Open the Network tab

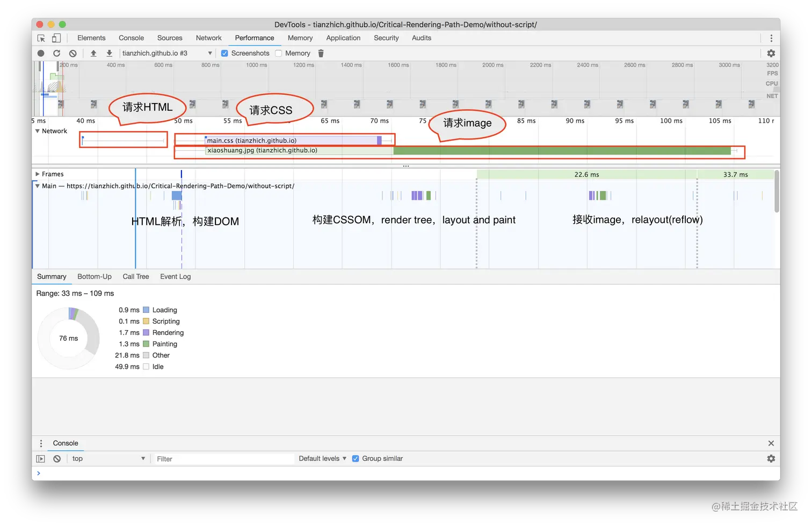(x=209, y=38)
